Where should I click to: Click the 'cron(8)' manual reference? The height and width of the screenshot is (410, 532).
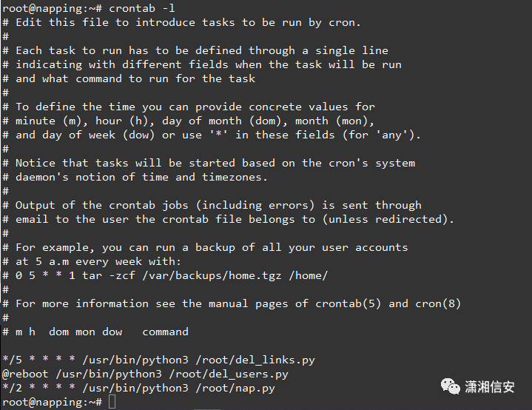(x=438, y=303)
